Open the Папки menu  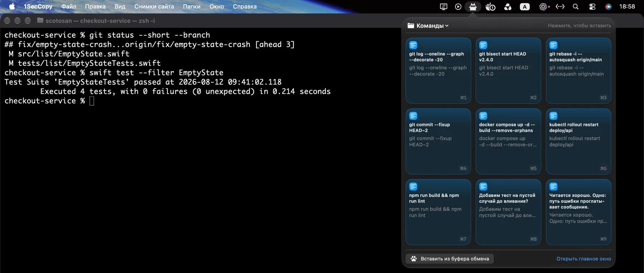192,6
